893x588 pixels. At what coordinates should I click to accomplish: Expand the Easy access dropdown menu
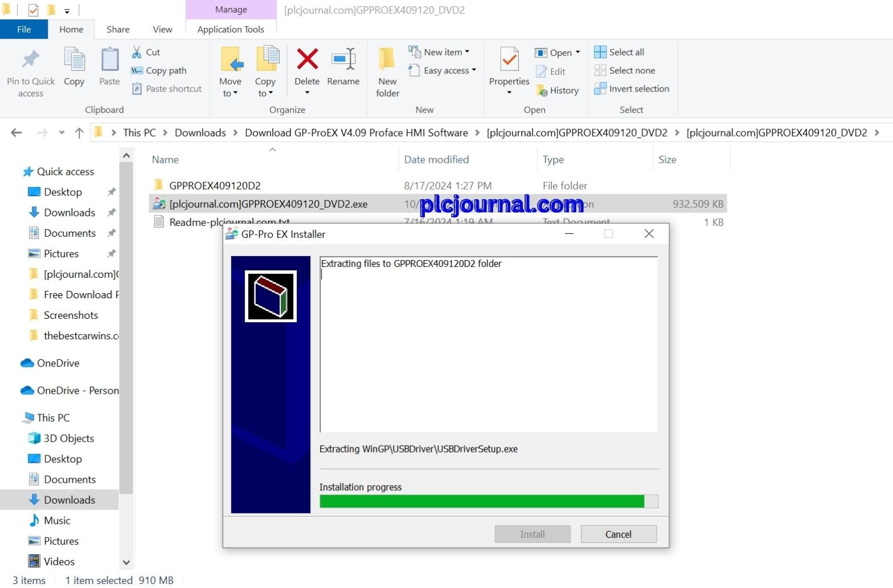point(442,71)
